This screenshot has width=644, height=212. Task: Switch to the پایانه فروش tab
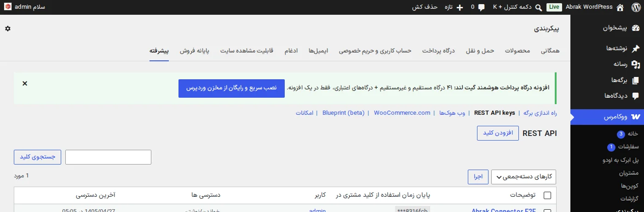point(194,51)
